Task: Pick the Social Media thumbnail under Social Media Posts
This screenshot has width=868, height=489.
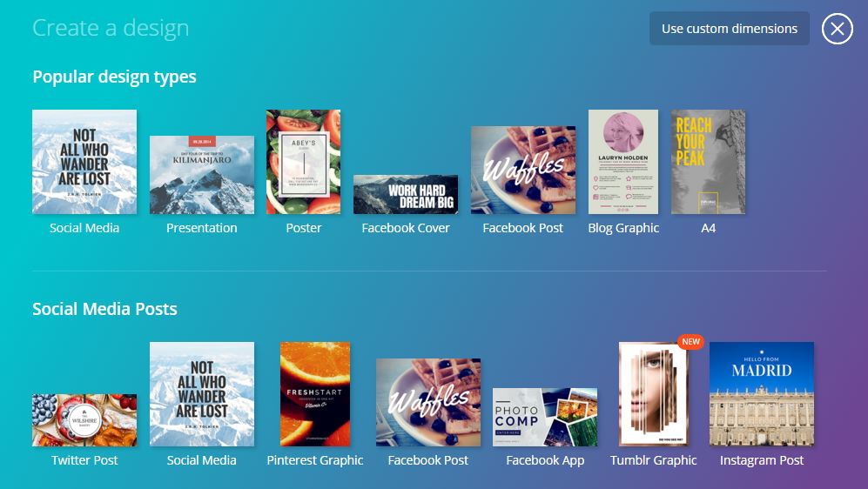Action: [202, 394]
